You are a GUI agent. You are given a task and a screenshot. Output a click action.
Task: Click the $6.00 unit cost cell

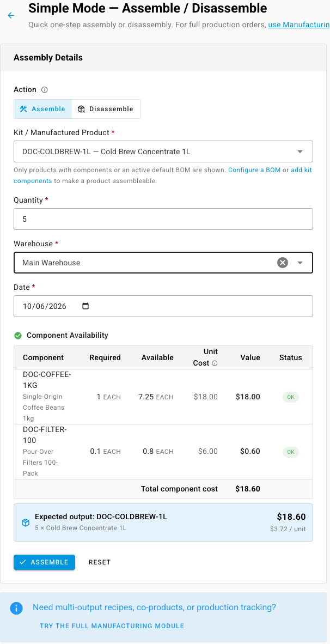tap(207, 451)
